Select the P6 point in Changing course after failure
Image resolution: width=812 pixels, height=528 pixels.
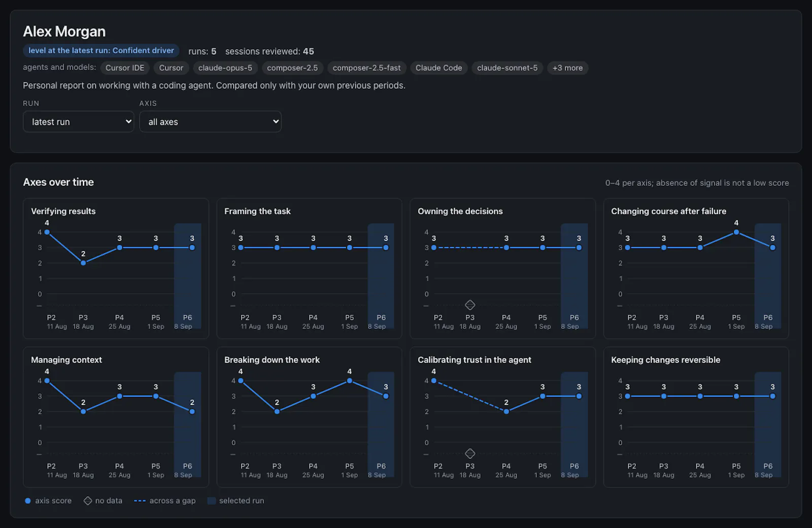tap(772, 248)
